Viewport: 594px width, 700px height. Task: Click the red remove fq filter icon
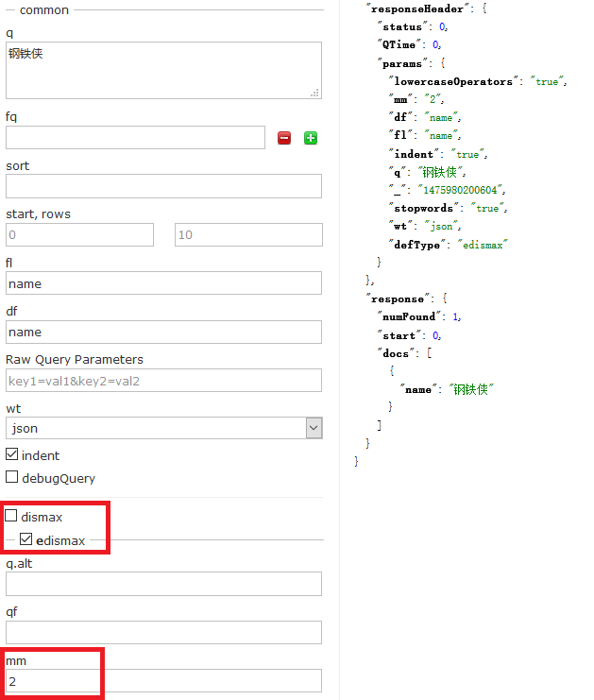coord(284,138)
